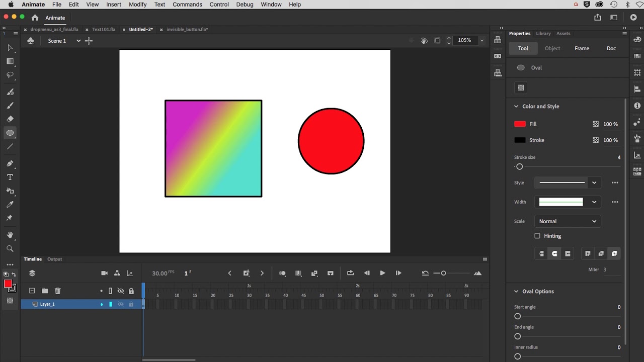The height and width of the screenshot is (362, 644).
Task: Enable the Hinting checkbox
Action: (x=537, y=236)
